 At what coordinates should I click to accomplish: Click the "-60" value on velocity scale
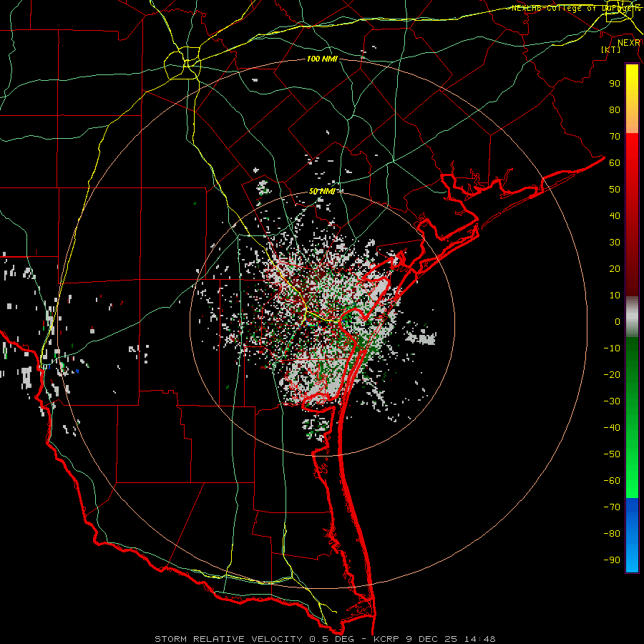[x=612, y=481]
